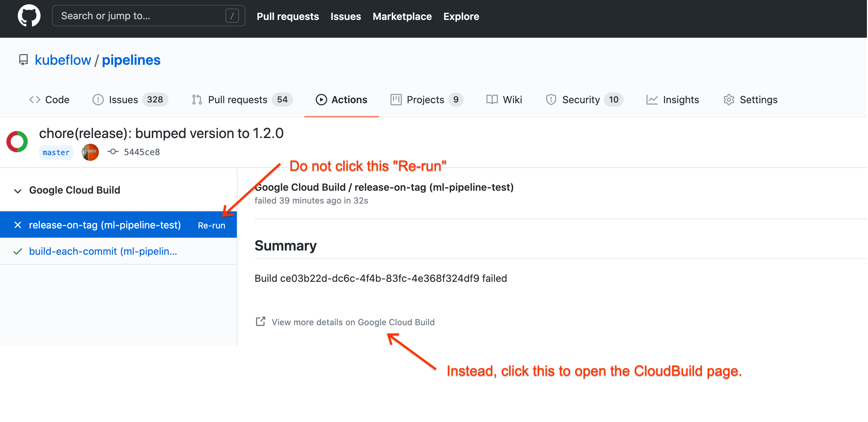868x422 pixels.
Task: Open the committer avatar thumbnail
Action: pyautogui.click(x=90, y=152)
